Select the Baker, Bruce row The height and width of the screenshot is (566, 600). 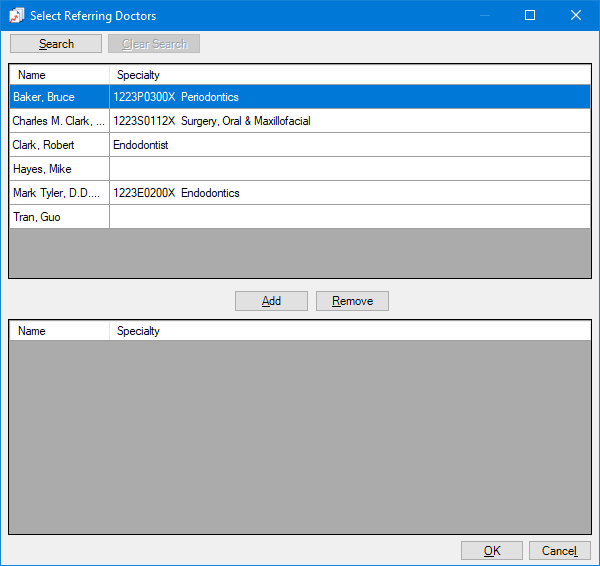click(58, 97)
